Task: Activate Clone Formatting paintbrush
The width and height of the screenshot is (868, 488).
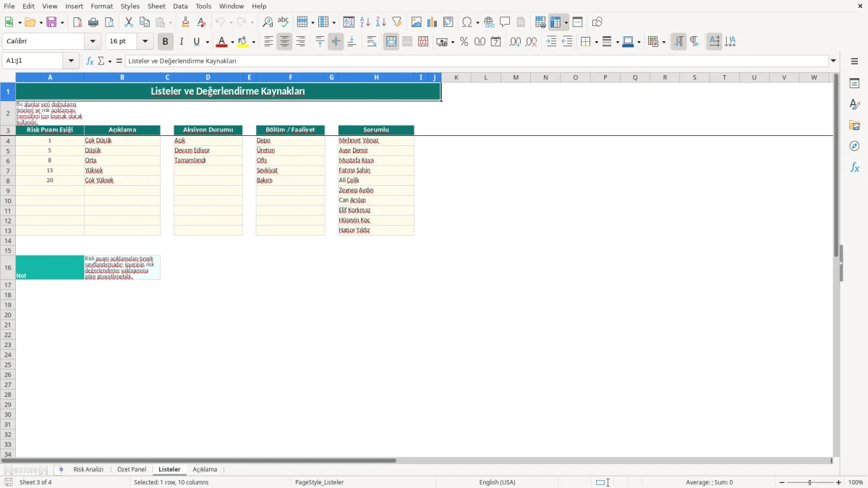Action: 186,22
